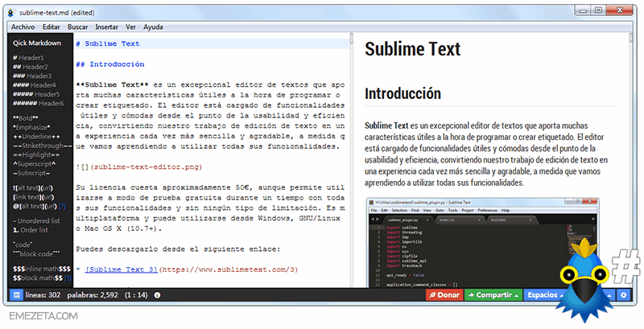Click cursor position (1 : 14) indicator
Viewport: 644px width, 329px height.
[135, 295]
